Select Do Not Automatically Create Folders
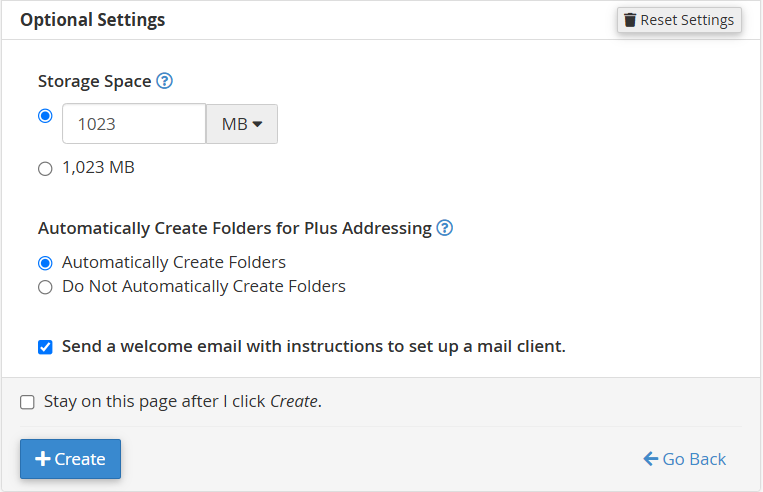 [x=45, y=288]
